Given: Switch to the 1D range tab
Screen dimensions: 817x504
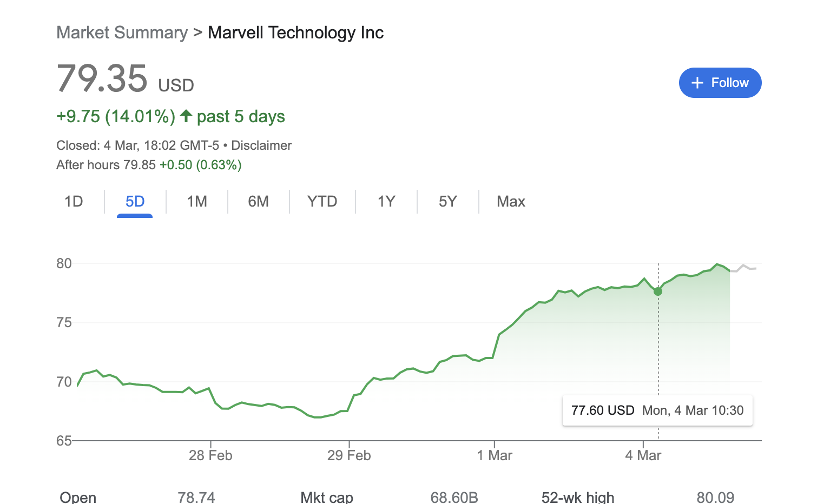Looking at the screenshot, I should click(74, 202).
